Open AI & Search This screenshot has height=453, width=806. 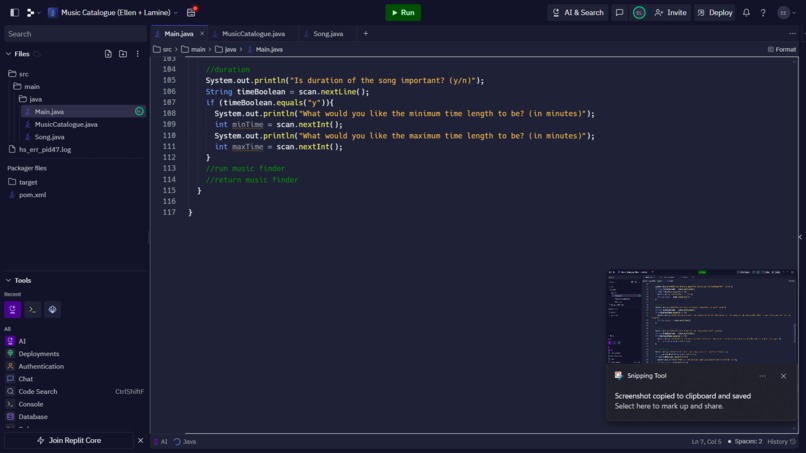pos(578,12)
